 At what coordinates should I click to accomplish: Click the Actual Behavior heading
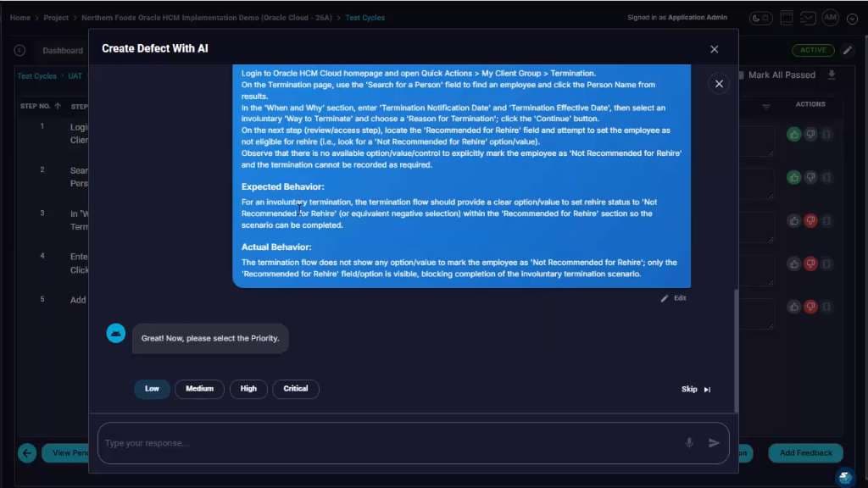pos(276,247)
